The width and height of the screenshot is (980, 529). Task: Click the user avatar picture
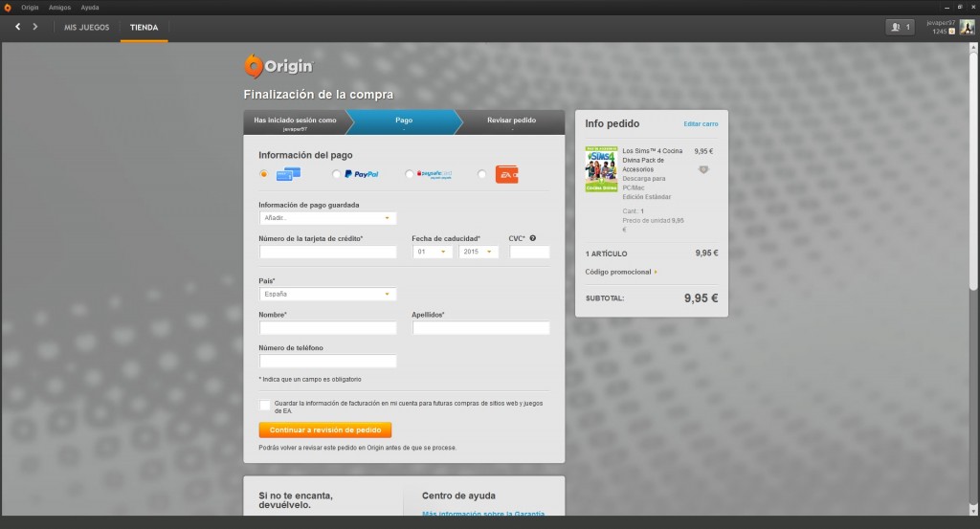967,27
